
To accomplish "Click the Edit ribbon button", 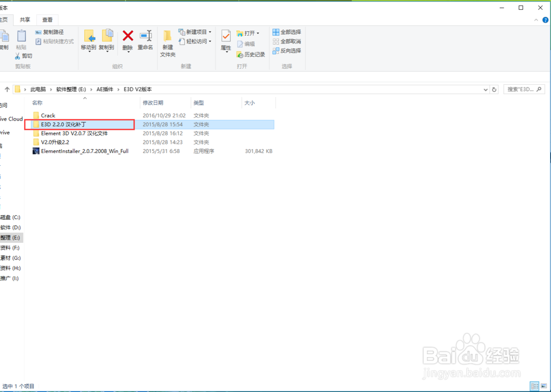I will 246,44.
